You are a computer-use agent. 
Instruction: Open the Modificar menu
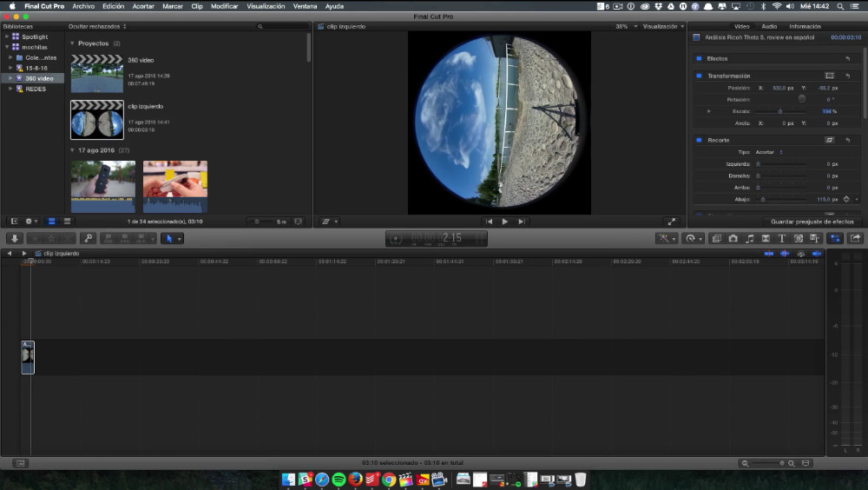pyautogui.click(x=224, y=6)
